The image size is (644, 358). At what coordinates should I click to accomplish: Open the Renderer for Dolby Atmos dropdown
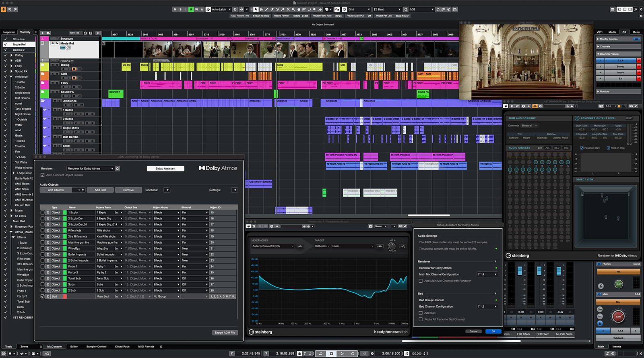(90, 169)
